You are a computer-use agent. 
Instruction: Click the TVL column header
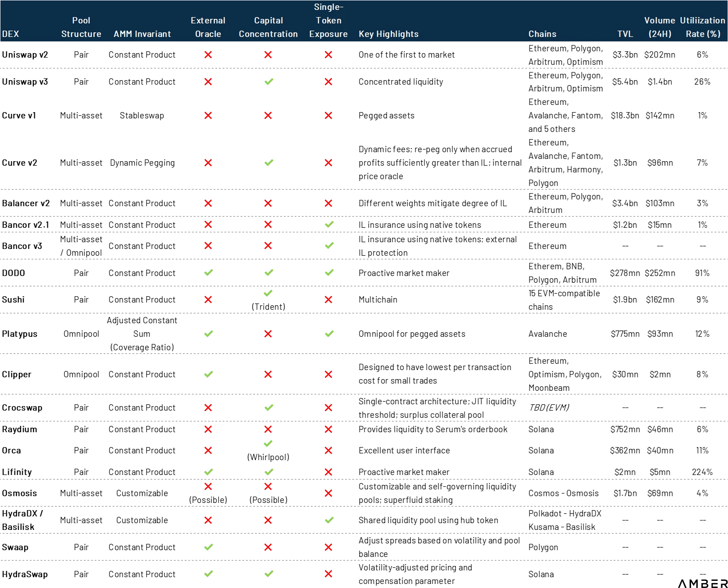pyautogui.click(x=625, y=34)
